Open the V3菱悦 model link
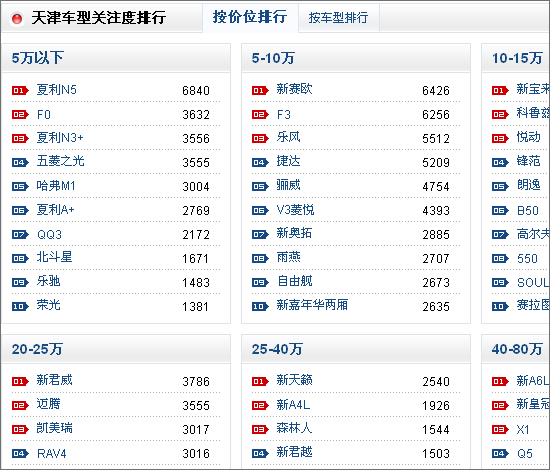This screenshot has height=470, width=550. [x=295, y=210]
